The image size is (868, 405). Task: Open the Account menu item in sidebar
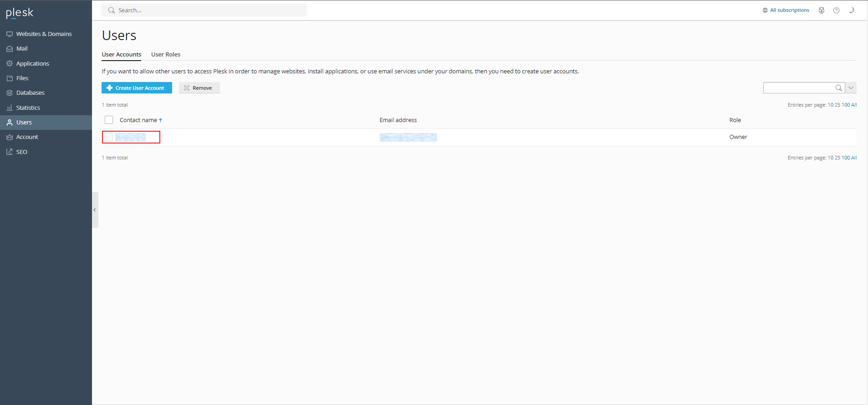(x=27, y=137)
